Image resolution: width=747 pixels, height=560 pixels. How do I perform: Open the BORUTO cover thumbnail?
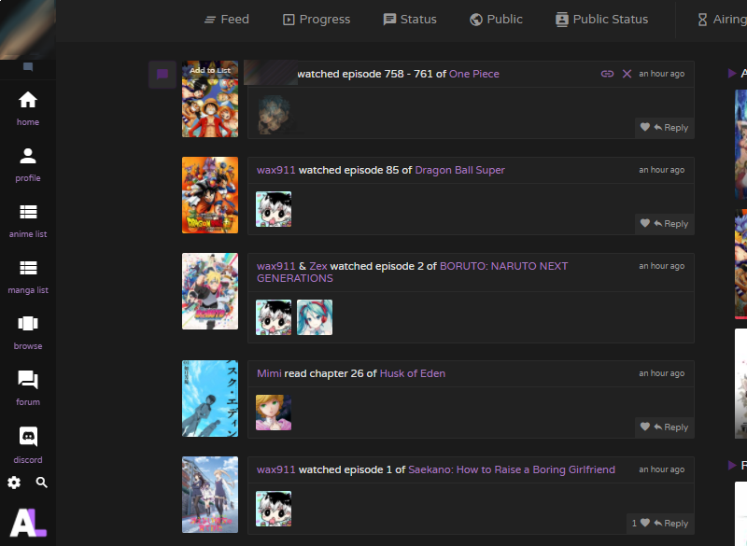210,291
